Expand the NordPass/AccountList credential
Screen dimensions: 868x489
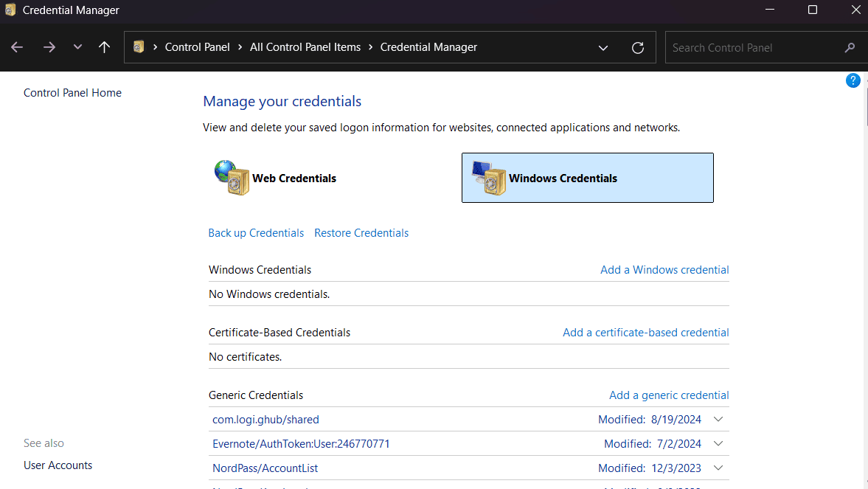pyautogui.click(x=719, y=468)
